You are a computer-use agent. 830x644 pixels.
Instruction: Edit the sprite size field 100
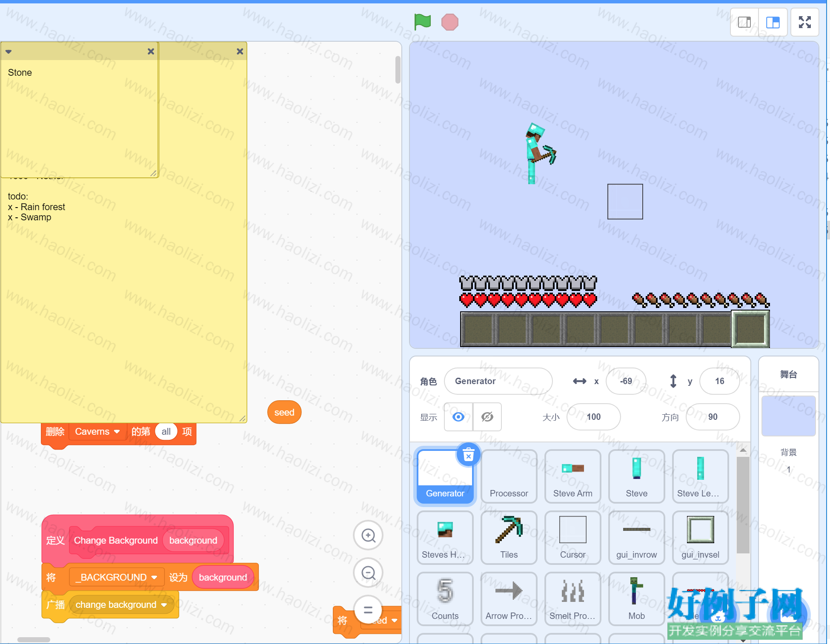coord(593,417)
